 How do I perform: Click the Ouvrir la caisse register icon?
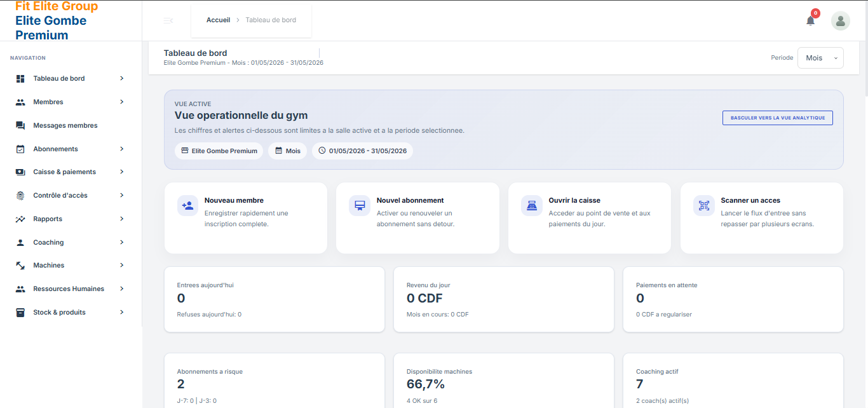click(532, 205)
